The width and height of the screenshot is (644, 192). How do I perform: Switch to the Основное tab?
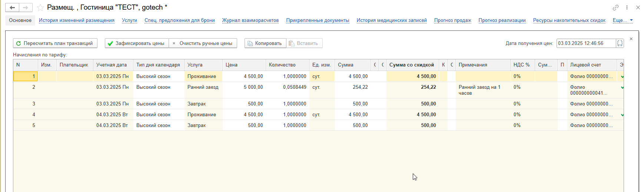coord(20,20)
